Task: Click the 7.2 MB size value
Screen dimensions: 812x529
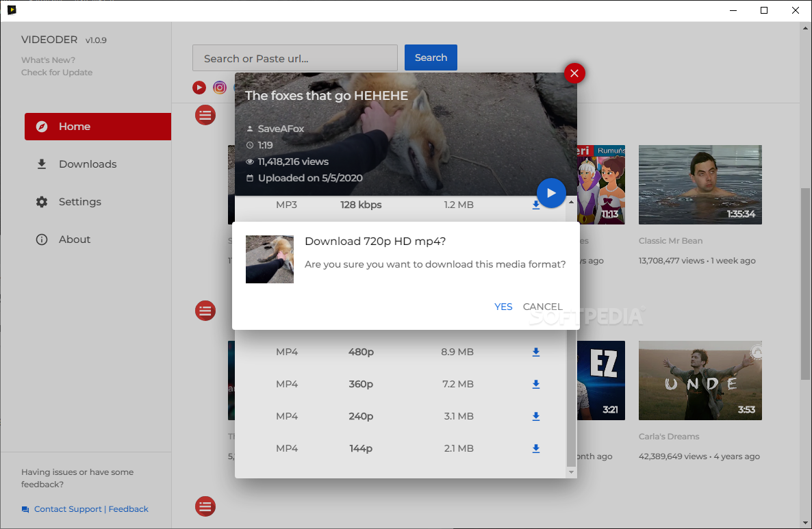Action: tap(458, 384)
